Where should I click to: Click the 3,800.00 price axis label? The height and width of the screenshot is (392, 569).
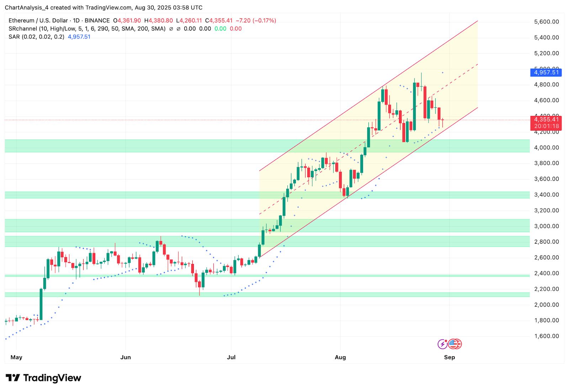546,163
